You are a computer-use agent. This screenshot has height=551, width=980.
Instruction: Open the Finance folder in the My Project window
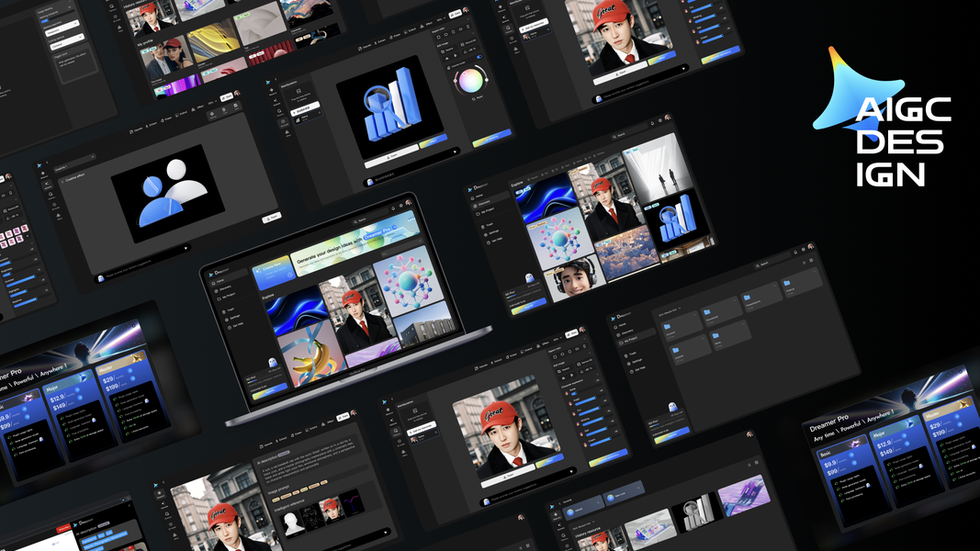(801, 282)
